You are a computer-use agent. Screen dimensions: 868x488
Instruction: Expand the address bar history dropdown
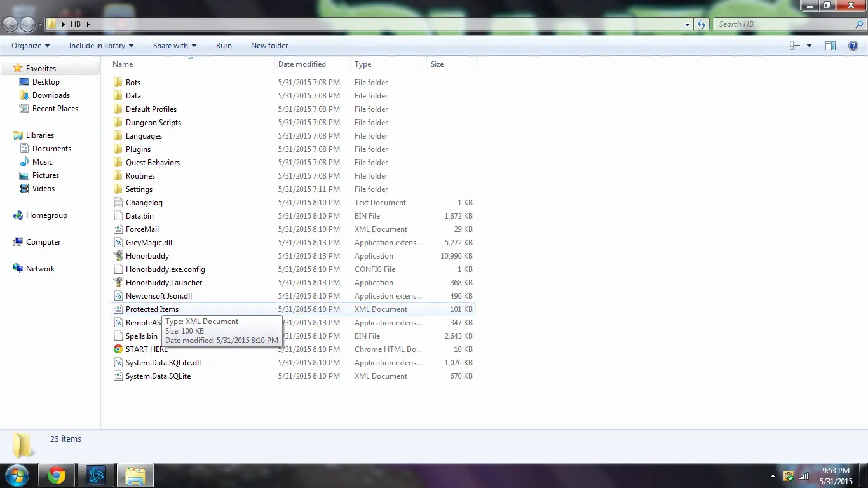click(x=688, y=24)
